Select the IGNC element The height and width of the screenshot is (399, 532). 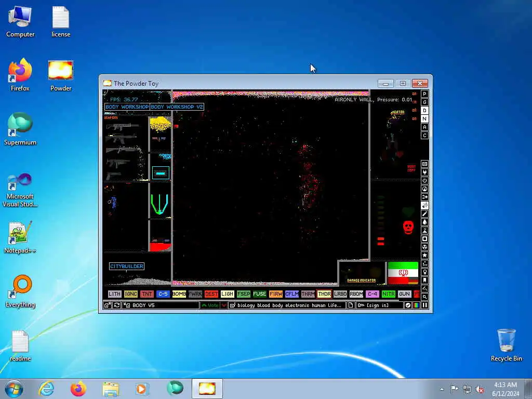[x=130, y=294]
